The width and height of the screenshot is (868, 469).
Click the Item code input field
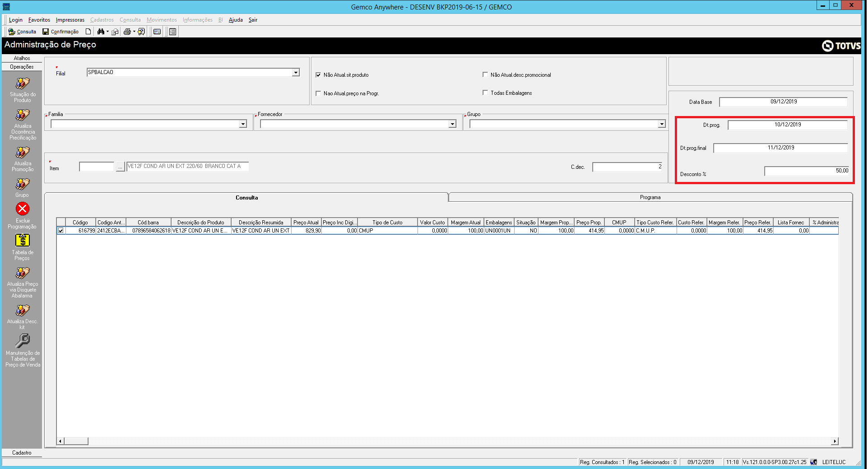point(97,167)
